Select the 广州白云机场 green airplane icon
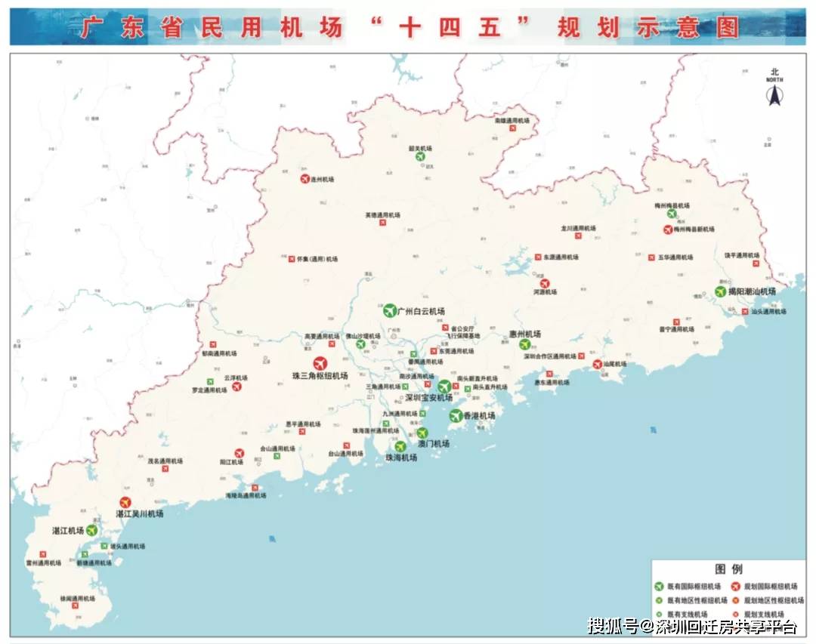The height and width of the screenshot is (644, 816). coord(391,310)
